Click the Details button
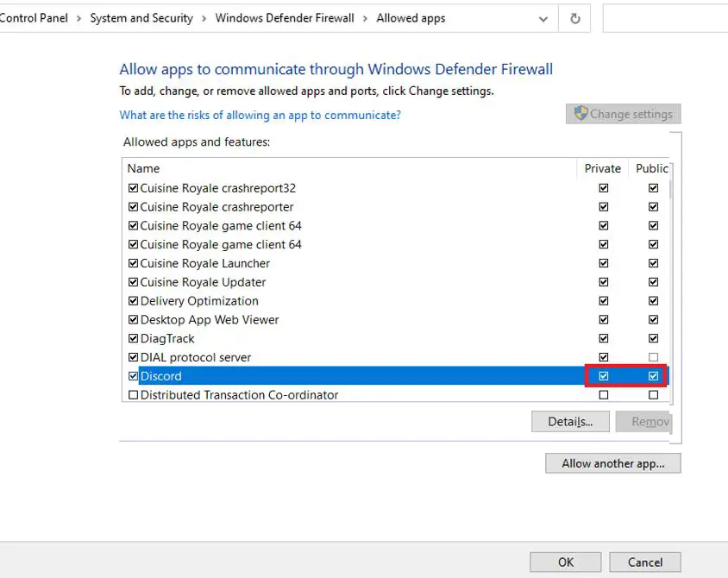728x578 pixels. click(x=570, y=422)
